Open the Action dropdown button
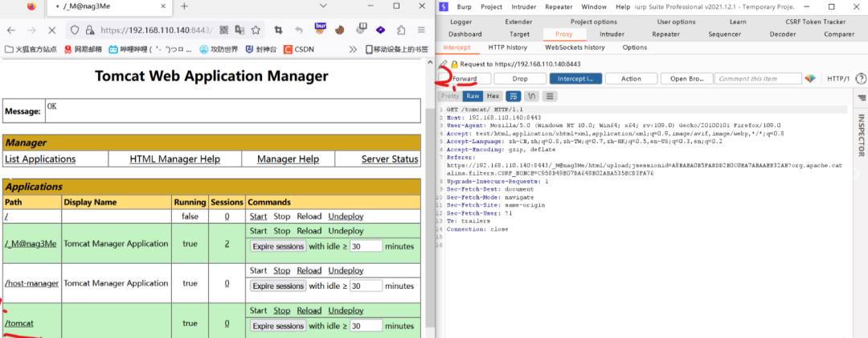The image size is (868, 338). click(631, 79)
